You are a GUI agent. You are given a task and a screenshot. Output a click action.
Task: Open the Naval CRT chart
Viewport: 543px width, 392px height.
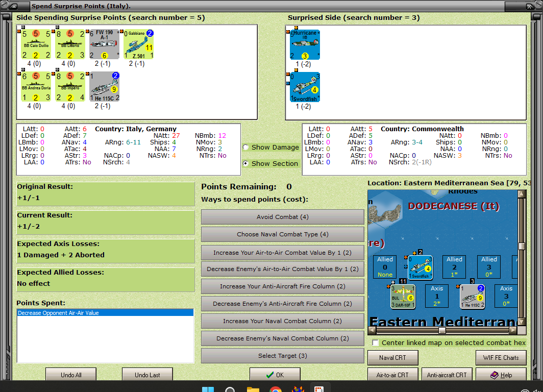[x=393, y=357]
